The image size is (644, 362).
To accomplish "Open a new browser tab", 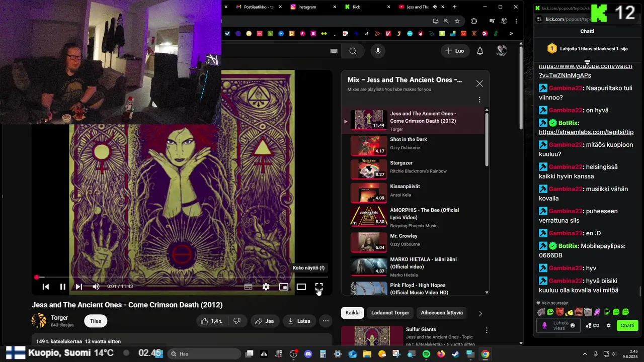I will pos(455,7).
